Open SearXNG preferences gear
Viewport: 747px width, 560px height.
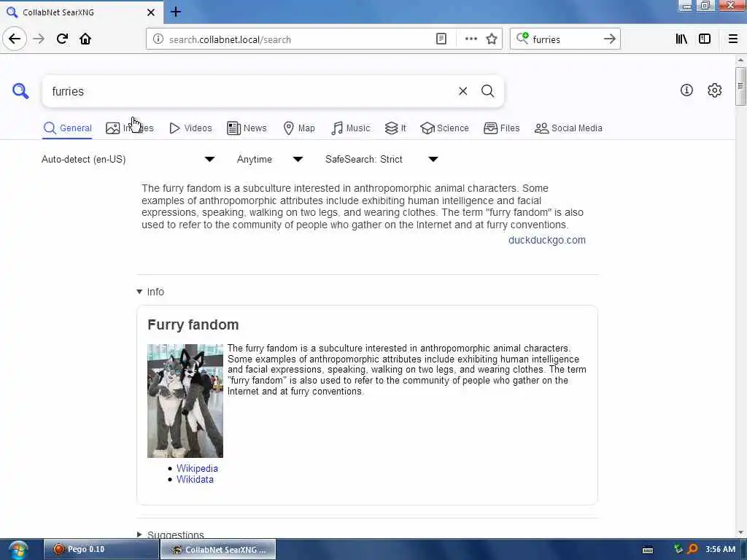pos(714,90)
